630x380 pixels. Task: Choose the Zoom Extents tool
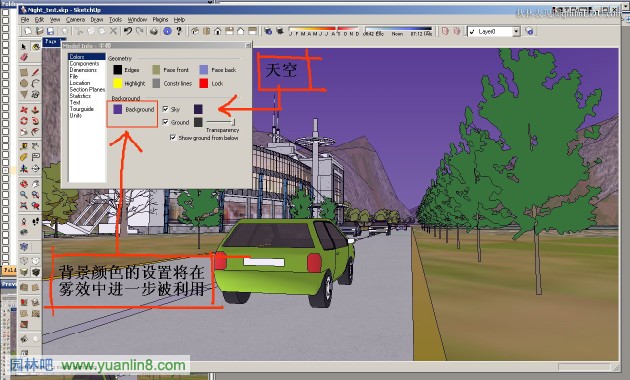[x=24, y=206]
